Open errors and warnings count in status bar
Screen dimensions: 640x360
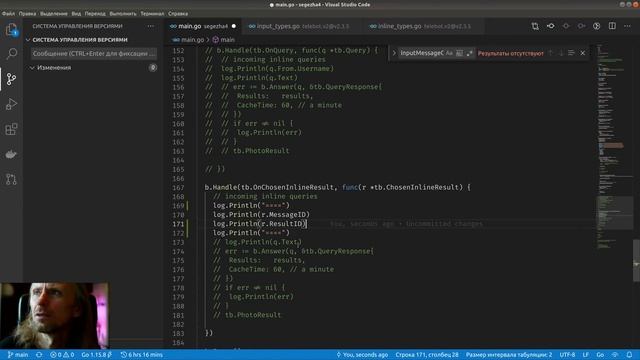click(x=62, y=355)
